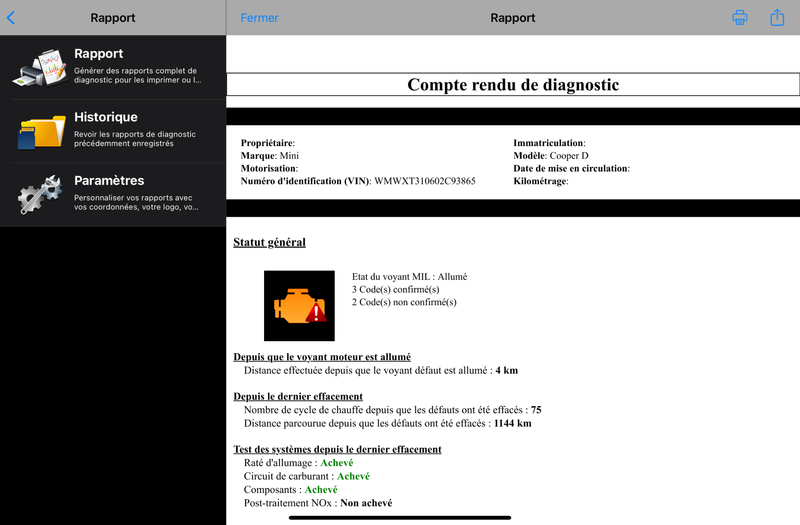Tap the printer icon to print report

[x=740, y=18]
